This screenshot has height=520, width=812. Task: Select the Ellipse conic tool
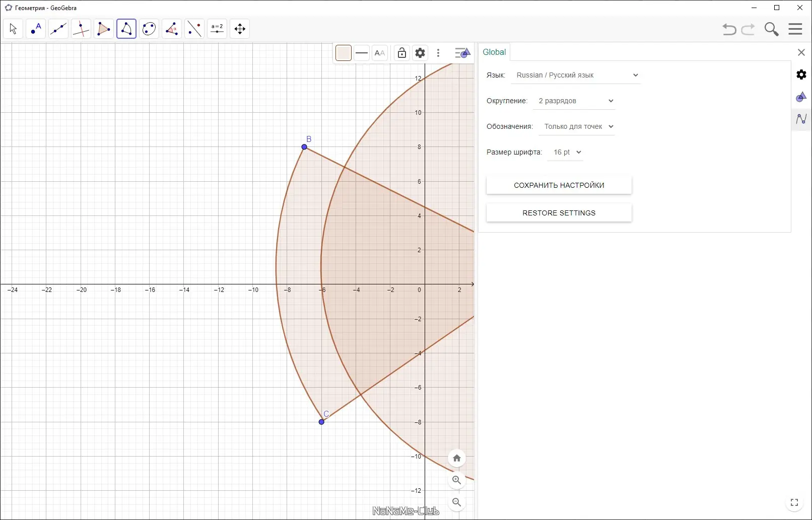(149, 29)
